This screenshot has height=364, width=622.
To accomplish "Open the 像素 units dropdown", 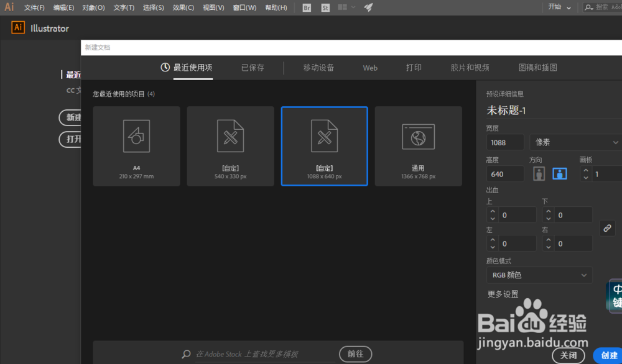I will [x=575, y=142].
